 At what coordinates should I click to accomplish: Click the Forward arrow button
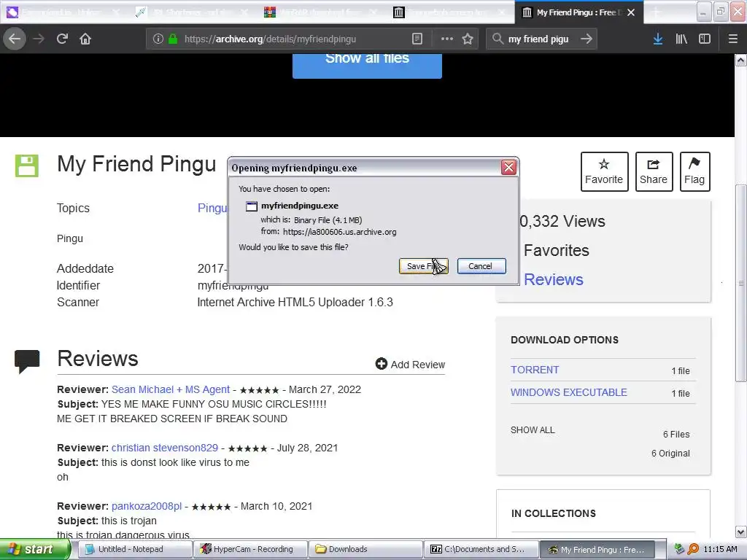[x=39, y=39]
